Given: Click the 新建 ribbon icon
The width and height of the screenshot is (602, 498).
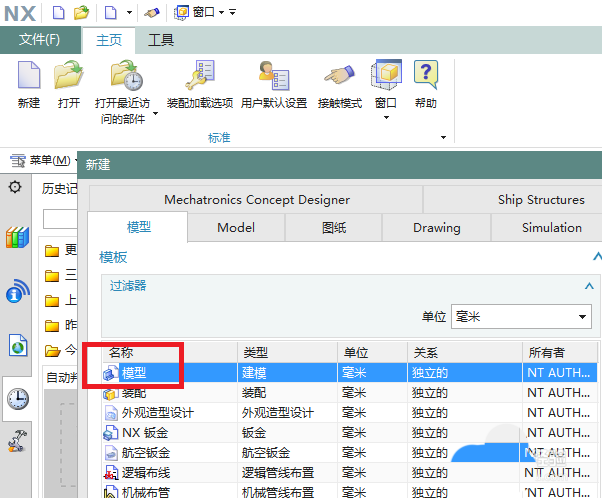Looking at the screenshot, I should click(29, 75).
